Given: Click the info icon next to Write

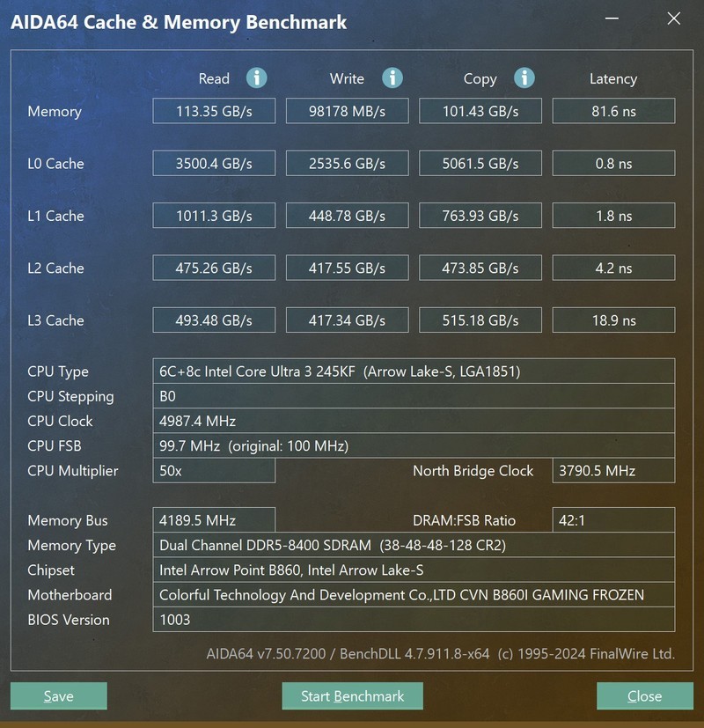Looking at the screenshot, I should [x=392, y=78].
